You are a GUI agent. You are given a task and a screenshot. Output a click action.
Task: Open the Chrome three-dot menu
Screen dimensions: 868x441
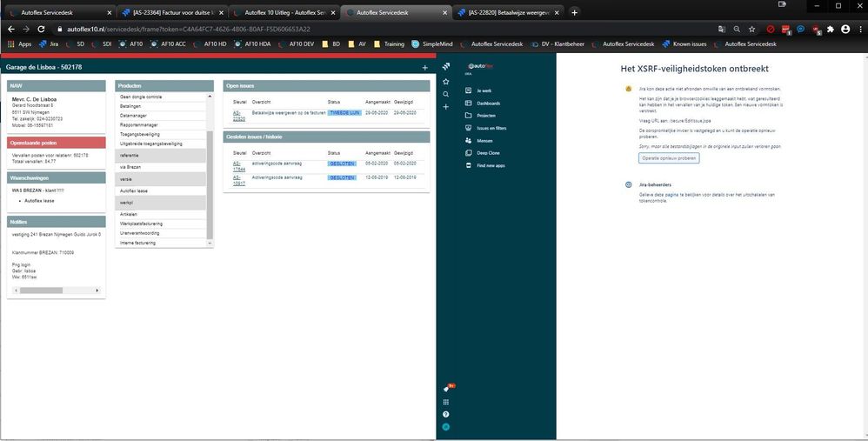tap(860, 30)
